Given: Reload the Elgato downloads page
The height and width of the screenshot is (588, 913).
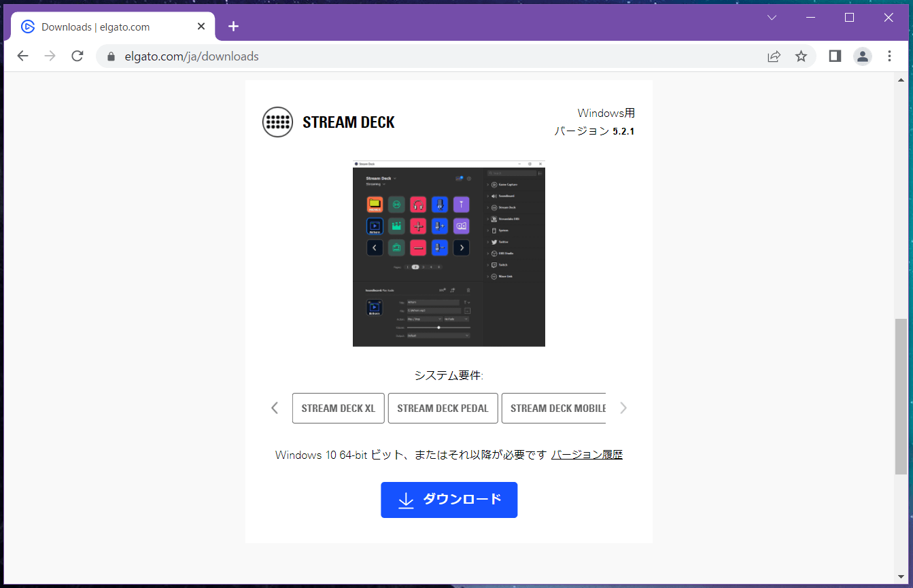Looking at the screenshot, I should tap(77, 56).
